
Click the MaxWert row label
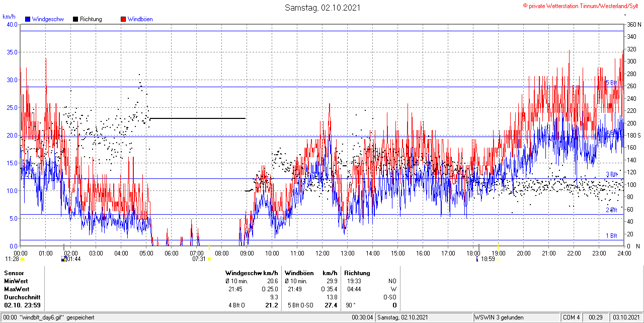point(17,289)
